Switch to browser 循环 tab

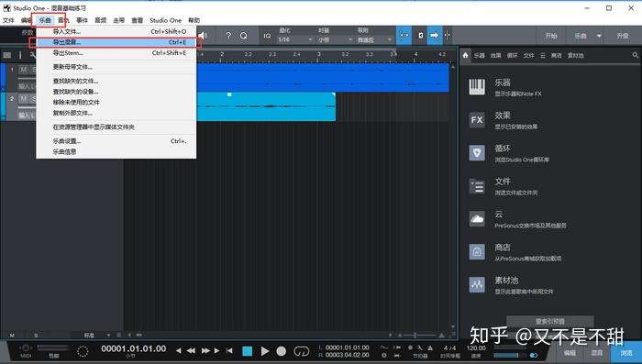tap(512, 55)
